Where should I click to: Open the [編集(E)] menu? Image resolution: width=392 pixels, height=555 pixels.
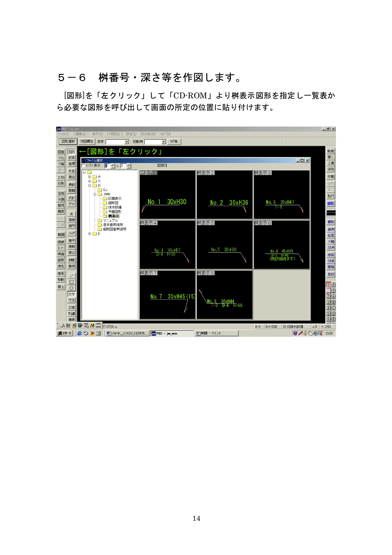(81, 134)
